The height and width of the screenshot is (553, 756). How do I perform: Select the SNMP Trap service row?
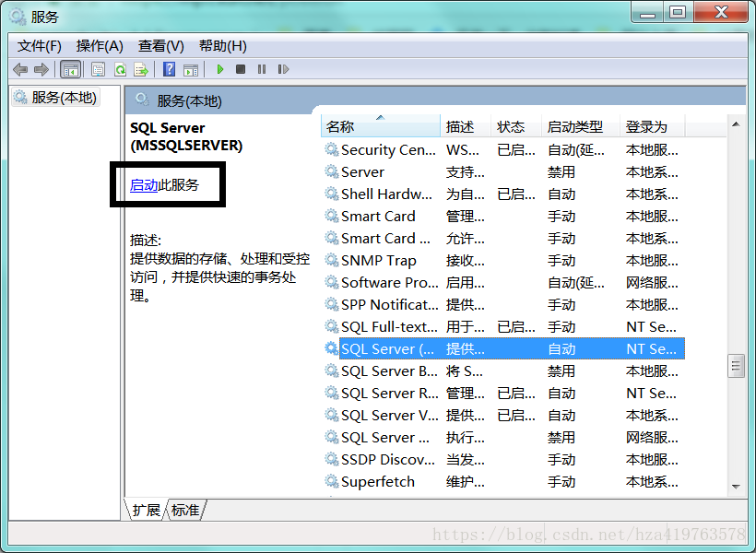click(x=502, y=260)
